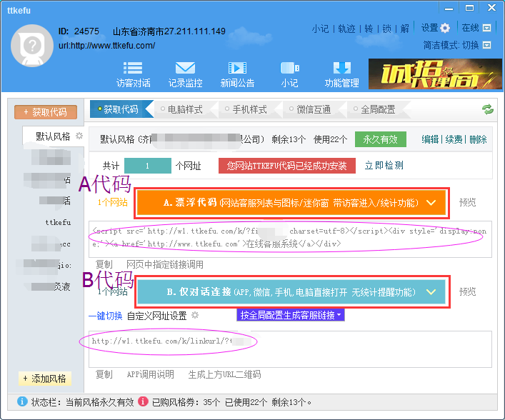Open 功能管理 download icon
The image size is (505, 420).
click(341, 68)
